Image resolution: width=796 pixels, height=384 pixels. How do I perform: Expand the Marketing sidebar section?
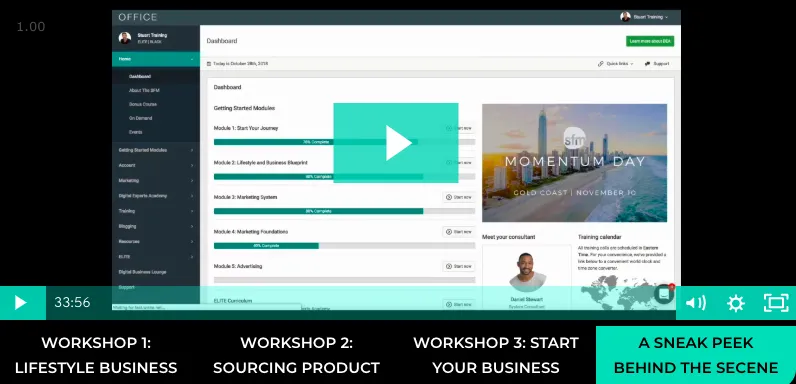[156, 181]
